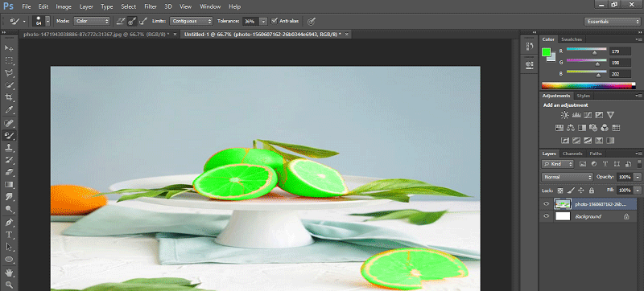Image resolution: width=644 pixels, height=291 pixels.
Task: Select the Eraser tool
Action: [x=9, y=172]
